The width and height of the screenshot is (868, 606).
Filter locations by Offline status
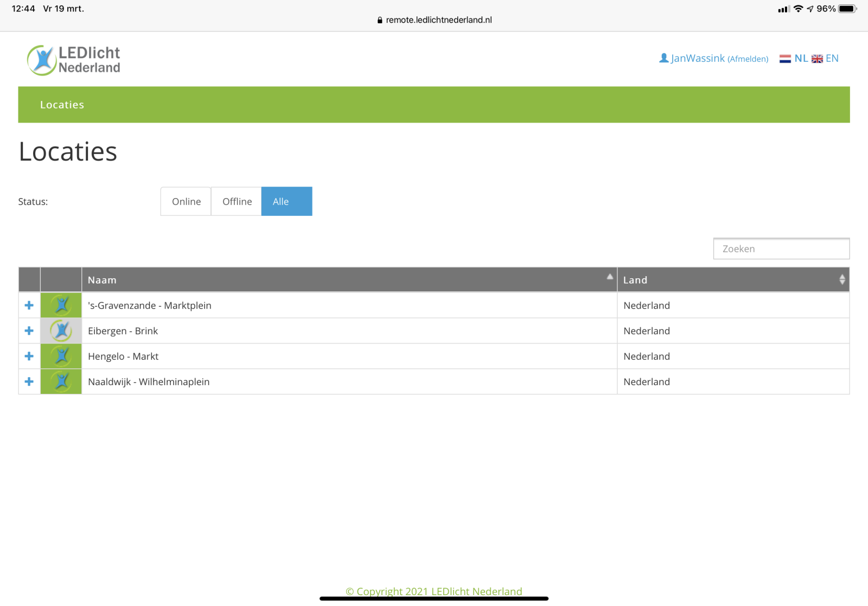[237, 201]
